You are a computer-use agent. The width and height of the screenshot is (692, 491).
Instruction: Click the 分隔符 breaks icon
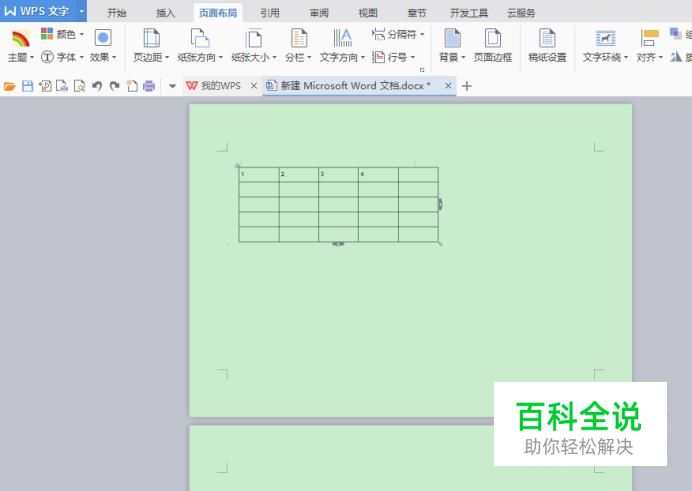pyautogui.click(x=378, y=34)
